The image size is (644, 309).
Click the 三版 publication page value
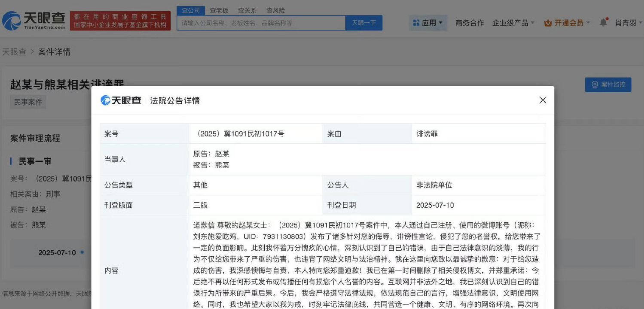point(201,205)
